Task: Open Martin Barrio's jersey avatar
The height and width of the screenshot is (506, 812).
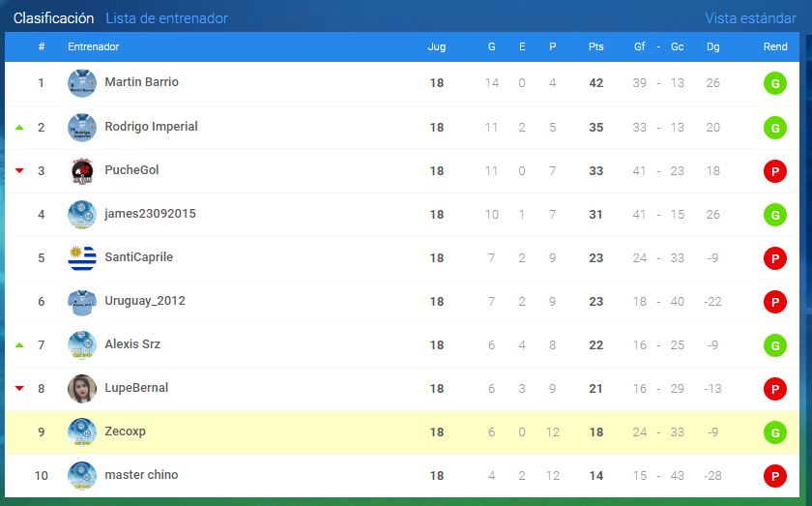Action: click(82, 83)
